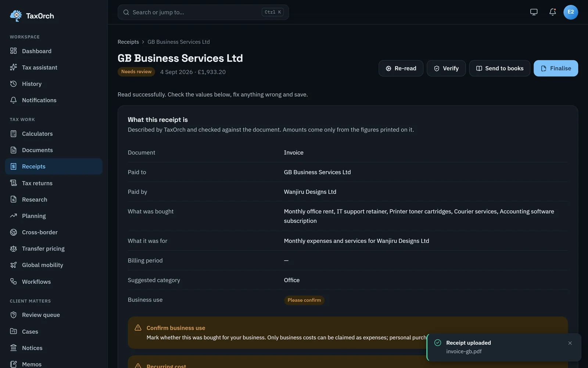Click the Tax assistant sparkle icon

[x=14, y=67]
